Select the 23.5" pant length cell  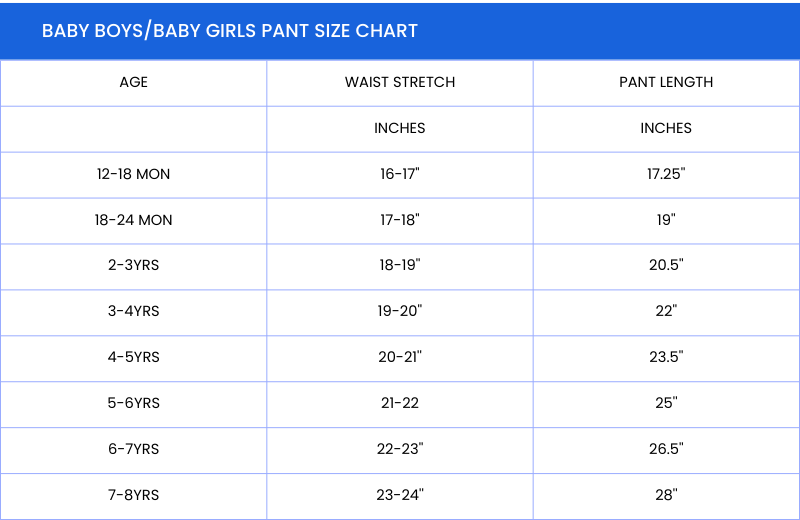click(666, 358)
